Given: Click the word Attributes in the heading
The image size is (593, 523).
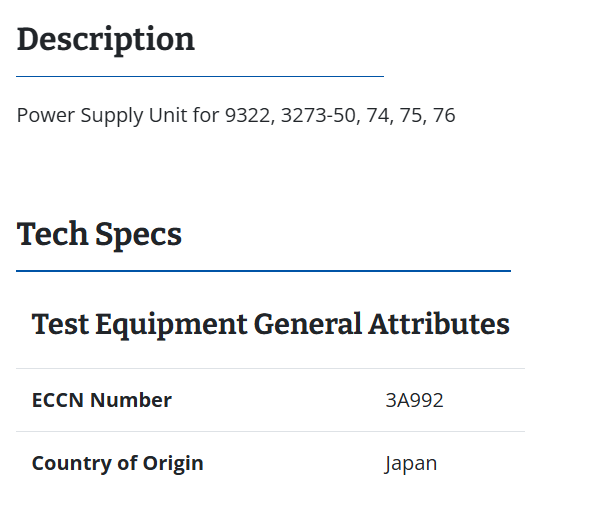Looking at the screenshot, I should 439,324.
